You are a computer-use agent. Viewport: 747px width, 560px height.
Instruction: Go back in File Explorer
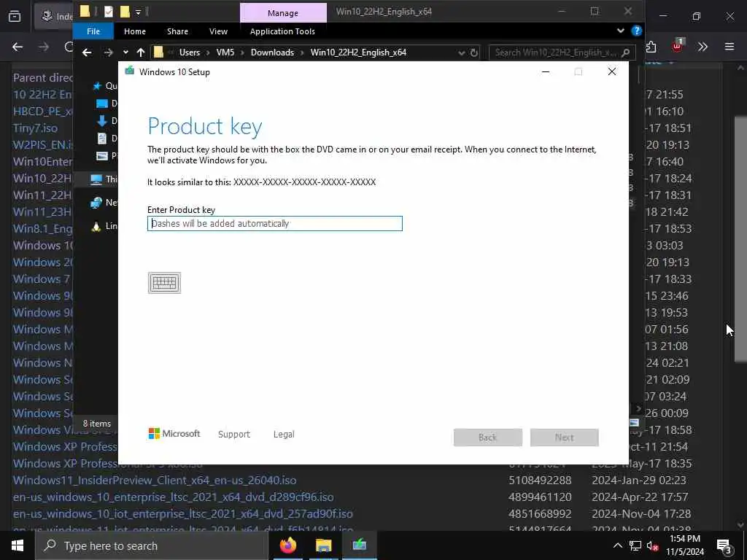[x=87, y=52]
